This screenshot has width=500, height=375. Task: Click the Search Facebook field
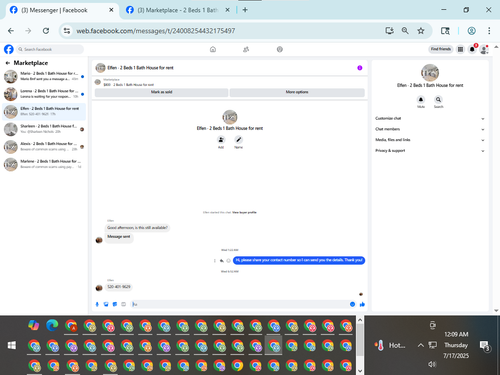[x=50, y=49]
